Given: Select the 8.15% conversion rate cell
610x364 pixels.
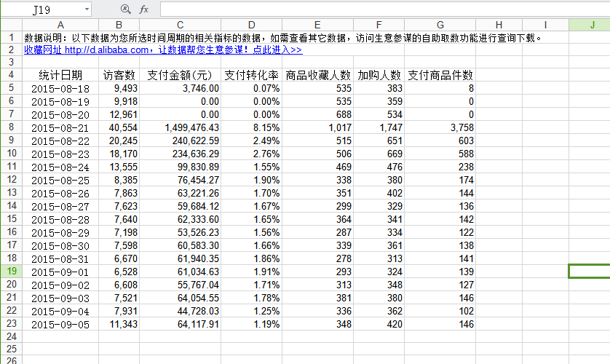Looking at the screenshot, I should click(x=251, y=127).
